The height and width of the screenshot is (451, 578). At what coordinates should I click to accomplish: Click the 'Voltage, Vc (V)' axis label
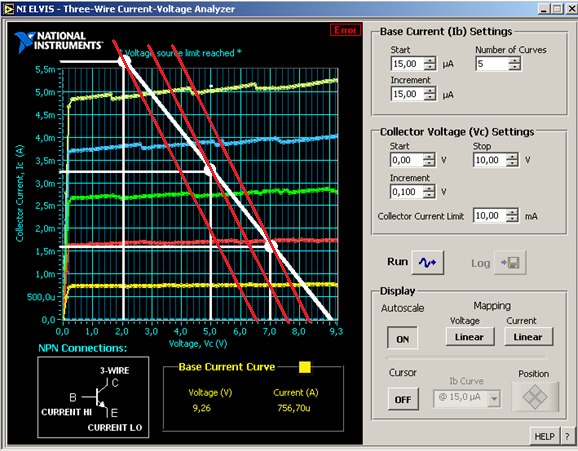(x=198, y=344)
